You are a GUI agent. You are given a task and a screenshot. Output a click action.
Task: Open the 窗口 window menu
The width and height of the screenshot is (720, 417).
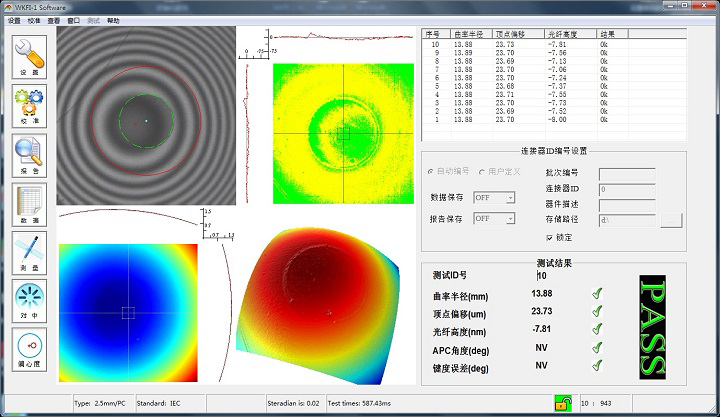tap(73, 21)
